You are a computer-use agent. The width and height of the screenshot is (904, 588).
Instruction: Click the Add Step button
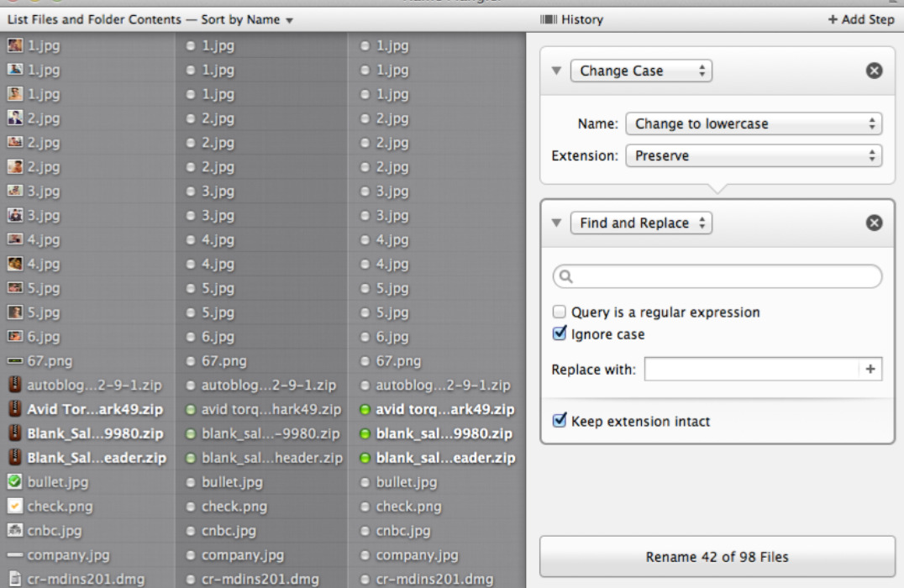[861, 19]
